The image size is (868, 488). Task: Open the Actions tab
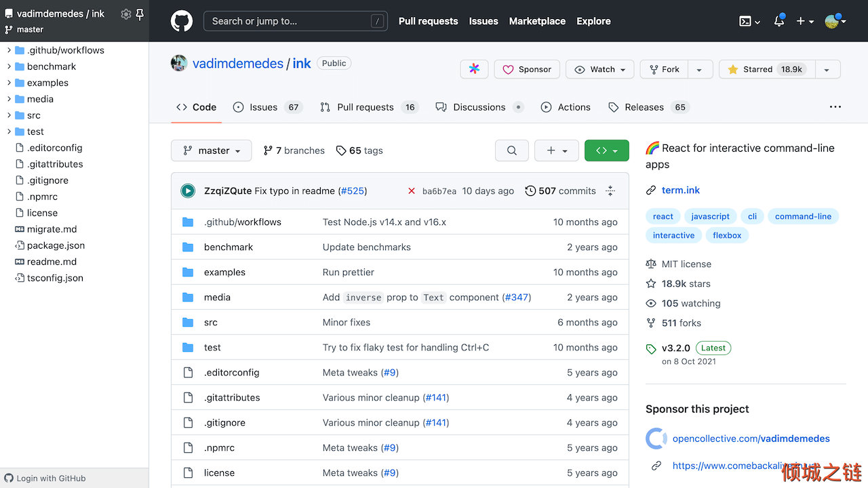(x=566, y=107)
